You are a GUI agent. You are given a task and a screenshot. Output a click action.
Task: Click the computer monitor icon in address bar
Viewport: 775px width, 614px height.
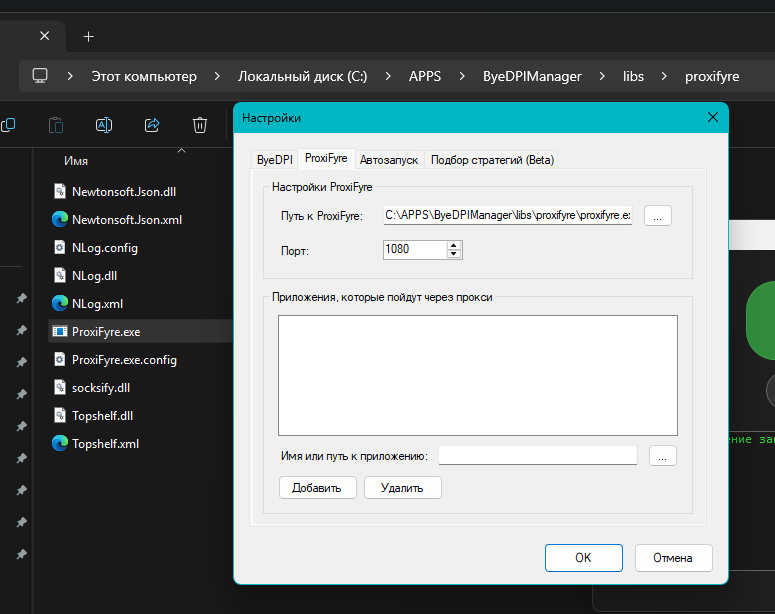click(40, 76)
